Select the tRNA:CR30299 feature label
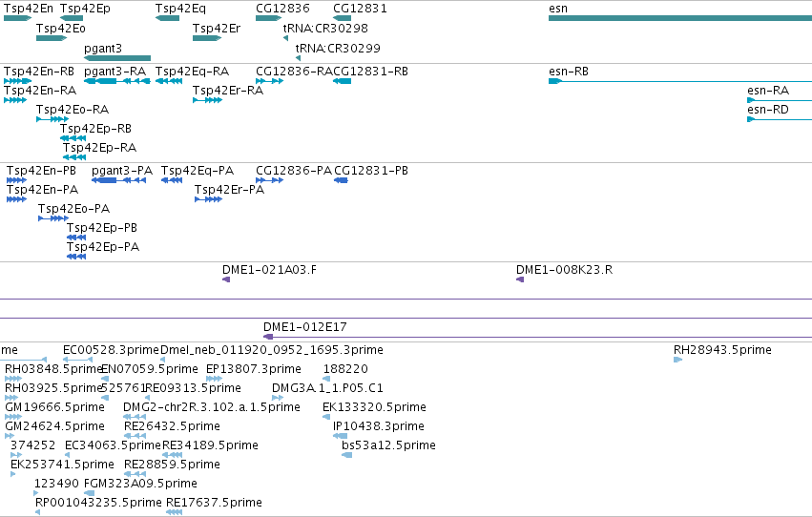 tap(338, 49)
